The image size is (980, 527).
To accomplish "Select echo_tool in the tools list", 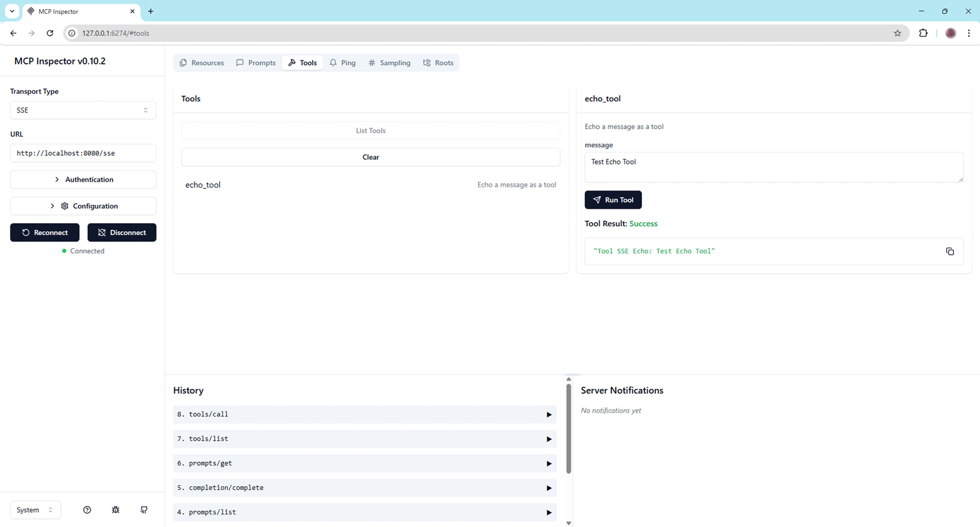I will tap(371, 185).
